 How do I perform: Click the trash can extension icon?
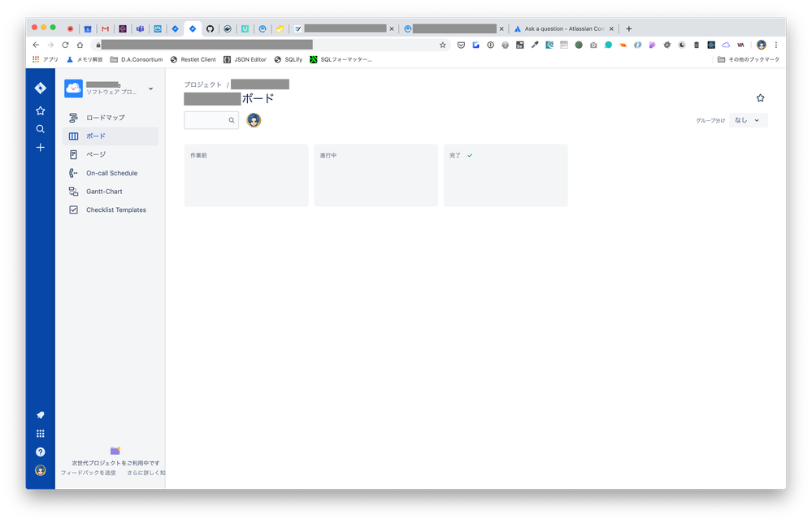[x=697, y=45]
